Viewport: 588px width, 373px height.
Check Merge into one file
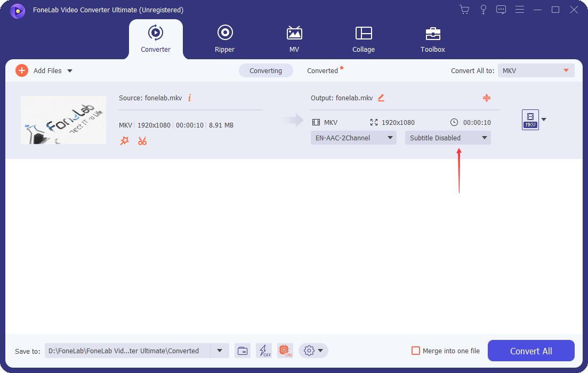tap(415, 351)
